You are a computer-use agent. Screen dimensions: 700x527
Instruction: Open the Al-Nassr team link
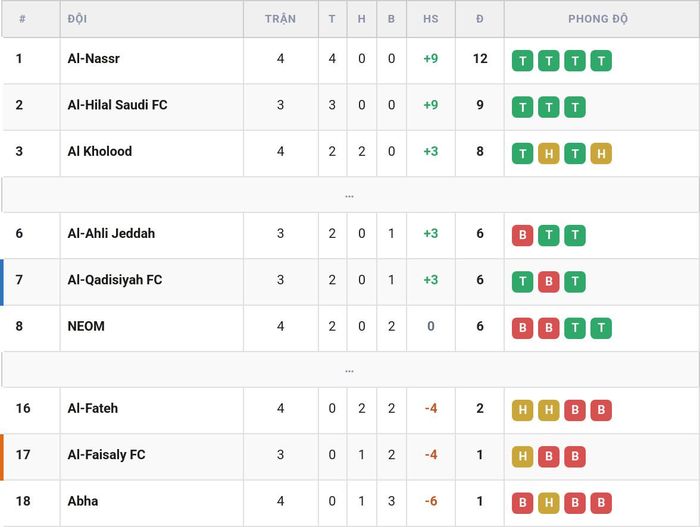tap(94, 59)
